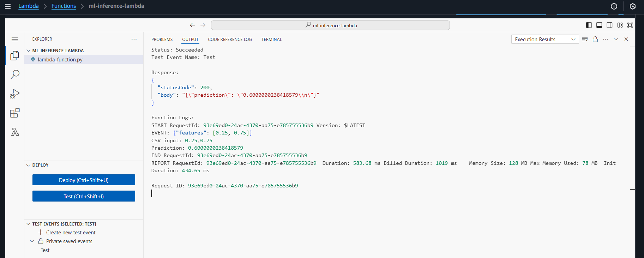The width and height of the screenshot is (644, 258).
Task: Click the EVENT features log line
Action: point(202,133)
